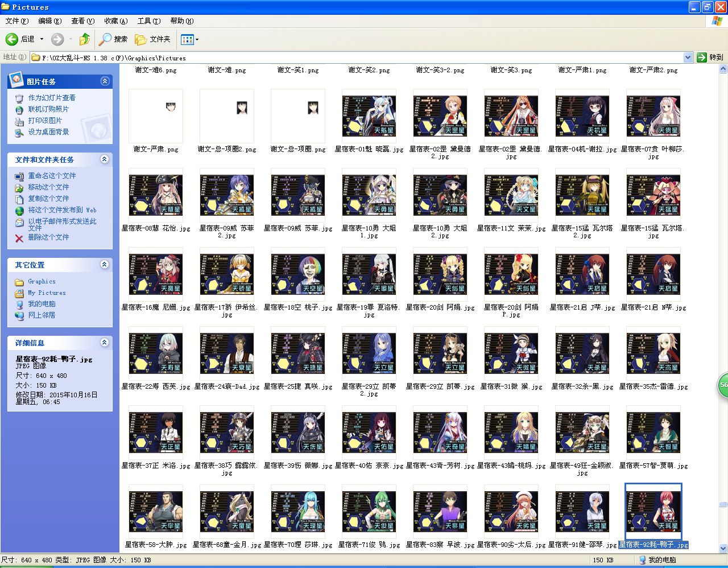Open the Graphics folder link
Image resolution: width=728 pixels, height=568 pixels.
coord(42,282)
